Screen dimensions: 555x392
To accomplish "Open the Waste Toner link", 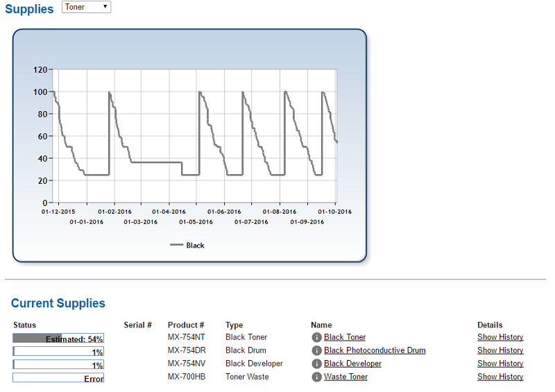I will click(x=345, y=377).
